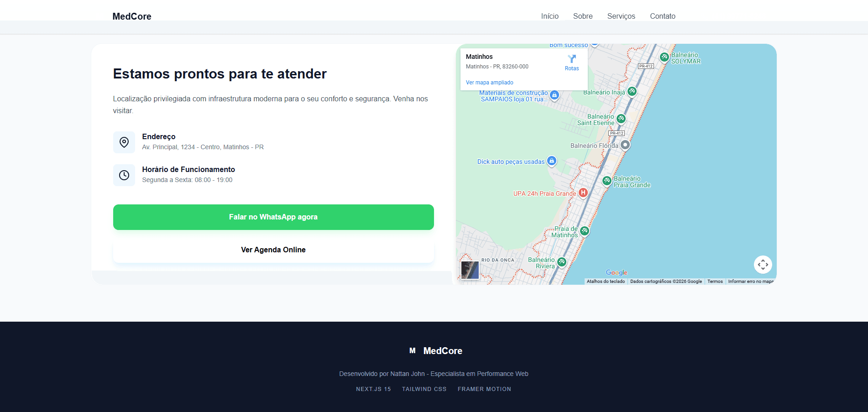The width and height of the screenshot is (868, 412).
Task: Click the Balneário Riviera beach marker
Action: point(562,262)
